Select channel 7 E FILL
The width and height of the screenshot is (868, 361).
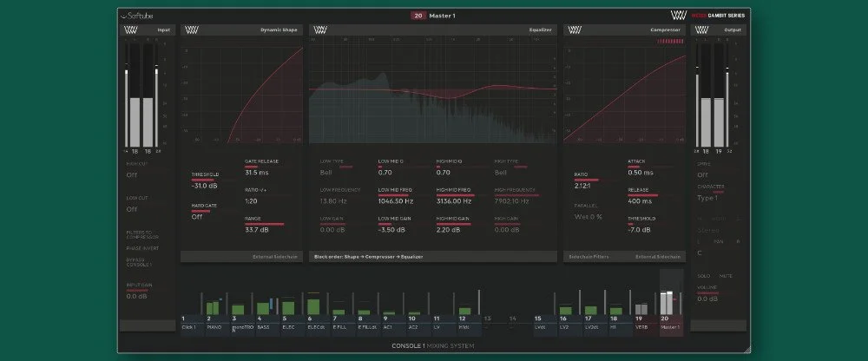[x=344, y=326]
